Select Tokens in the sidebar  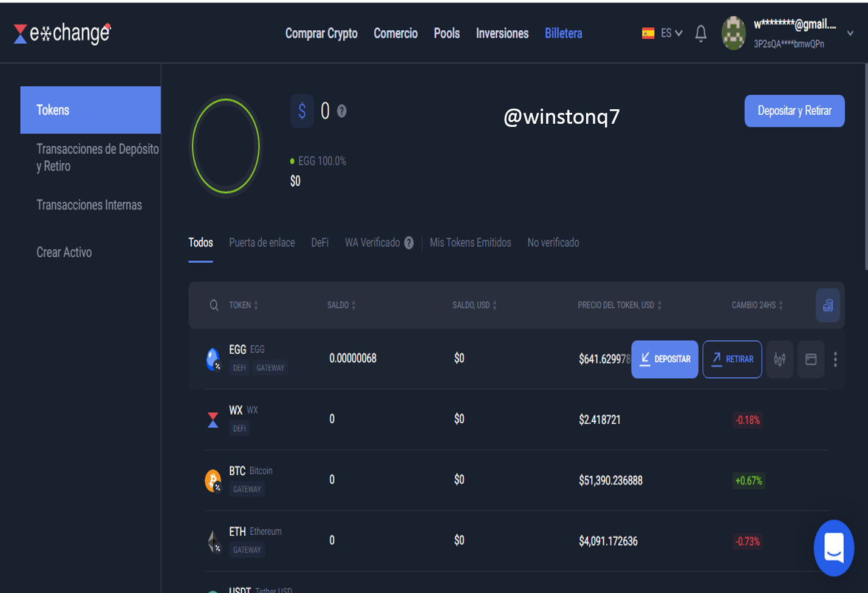91,110
